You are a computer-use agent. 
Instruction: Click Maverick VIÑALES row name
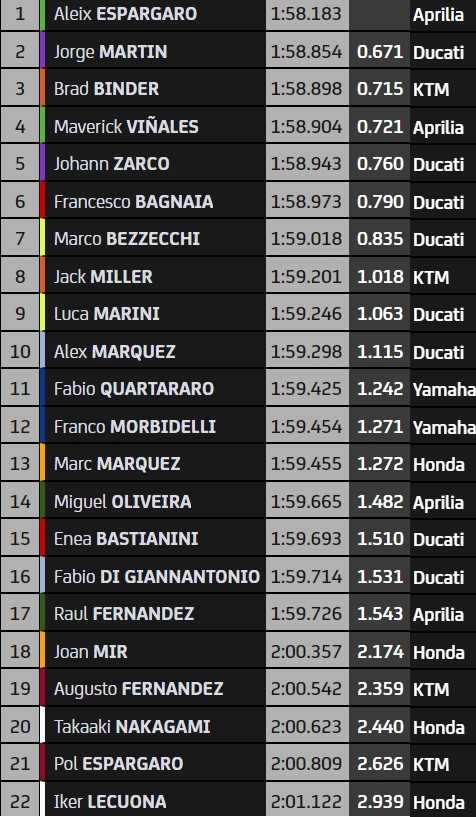126,127
